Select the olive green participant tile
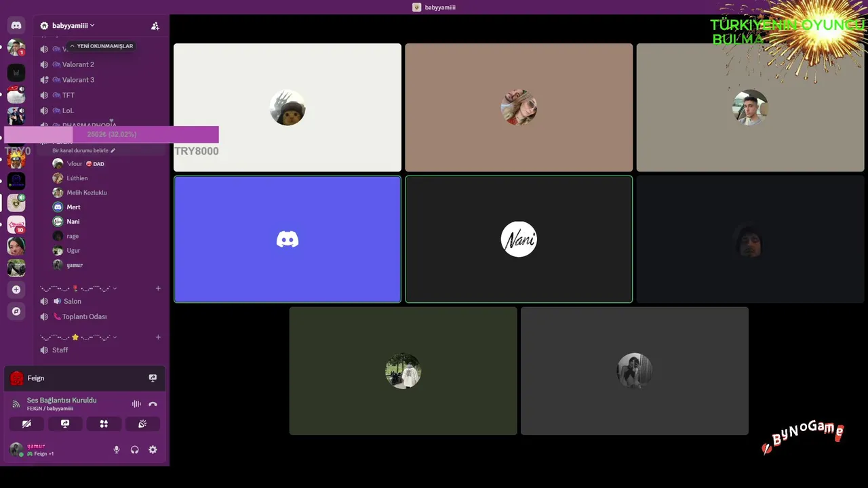Viewport: 868px width, 488px height. (403, 371)
